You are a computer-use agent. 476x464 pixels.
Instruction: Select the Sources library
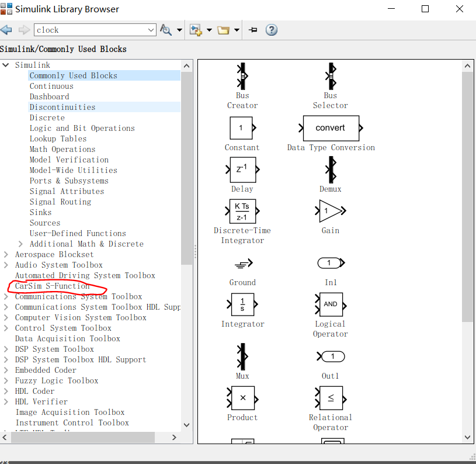(x=45, y=223)
